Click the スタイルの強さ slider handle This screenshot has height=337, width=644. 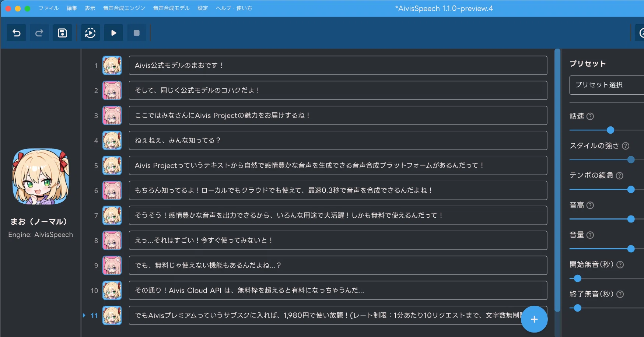(x=631, y=160)
